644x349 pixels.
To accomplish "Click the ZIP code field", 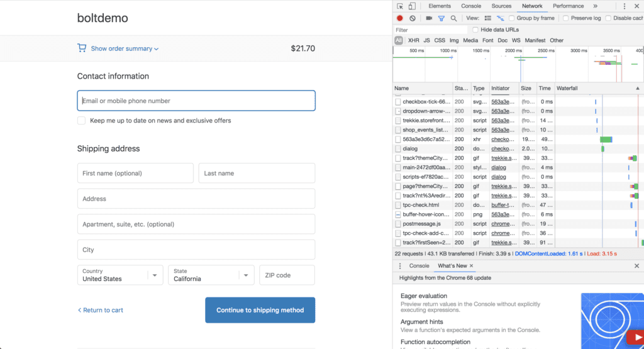I will 287,275.
